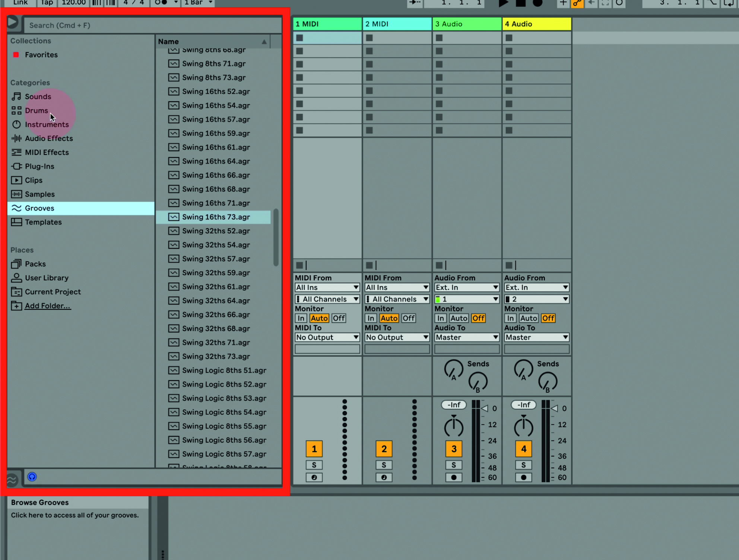This screenshot has height=560, width=739.
Task: Open the 1 Bar quantization menu
Action: [198, 3]
